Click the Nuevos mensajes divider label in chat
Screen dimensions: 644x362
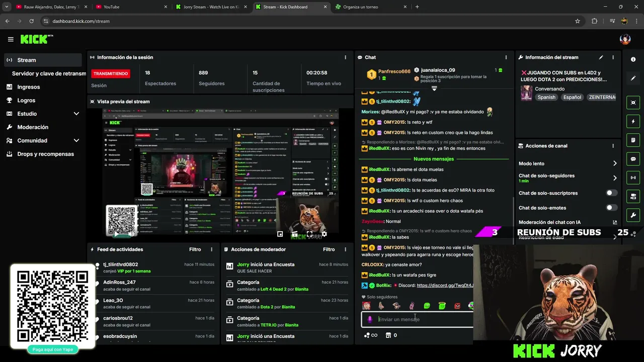(x=434, y=159)
